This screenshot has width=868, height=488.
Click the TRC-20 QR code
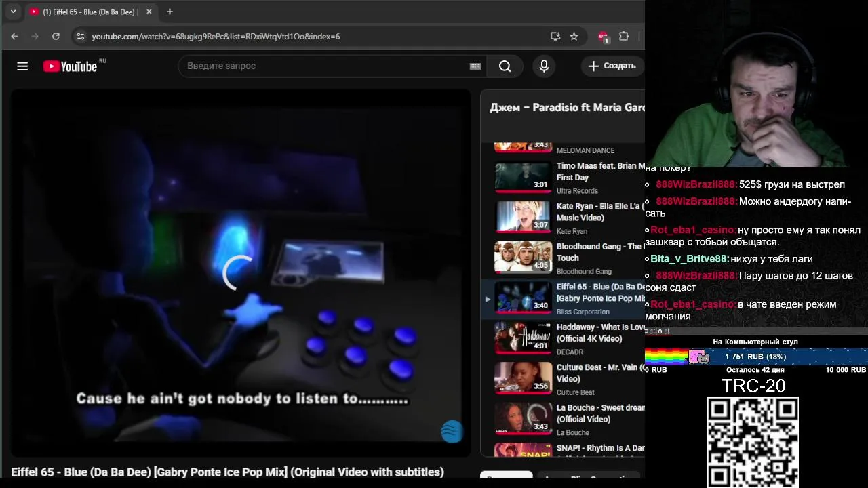(x=753, y=442)
